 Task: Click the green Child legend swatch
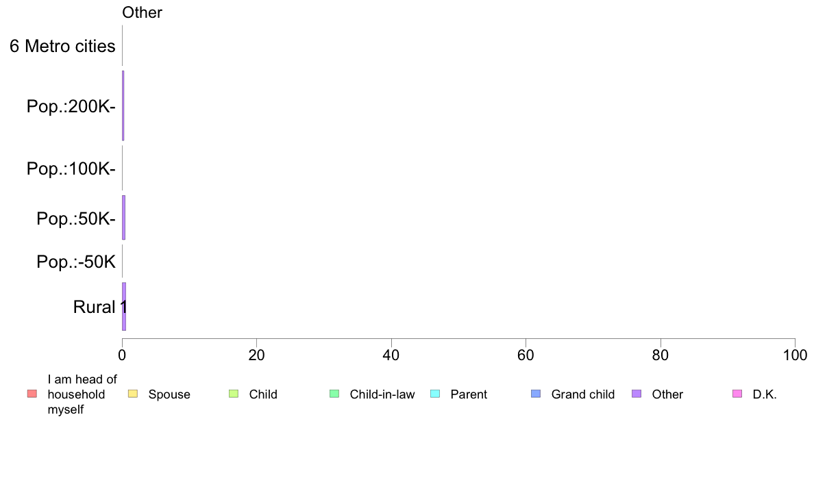coord(234,394)
